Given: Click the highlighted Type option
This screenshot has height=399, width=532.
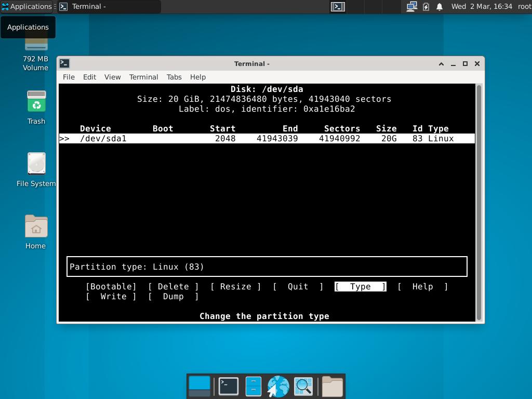Looking at the screenshot, I should (x=361, y=287).
